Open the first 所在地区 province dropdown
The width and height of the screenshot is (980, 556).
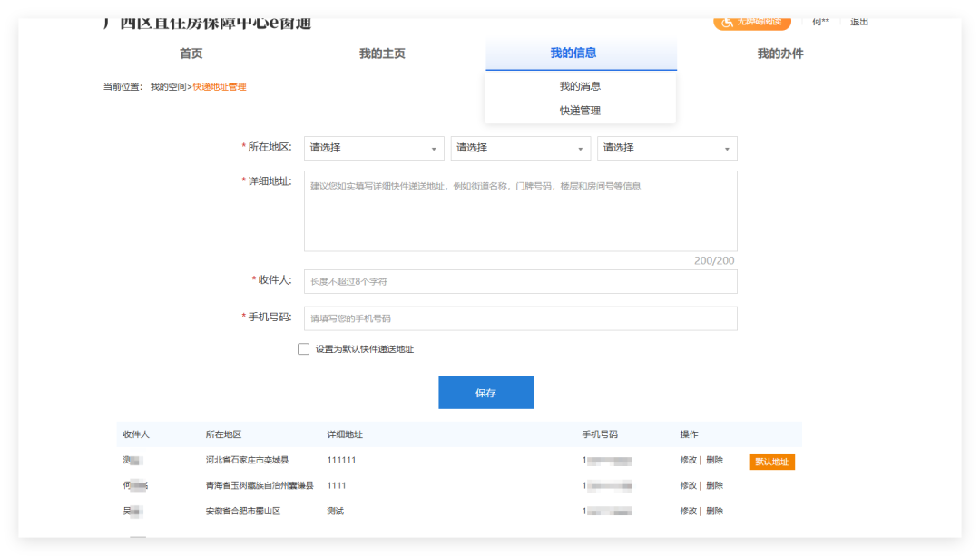click(x=373, y=148)
